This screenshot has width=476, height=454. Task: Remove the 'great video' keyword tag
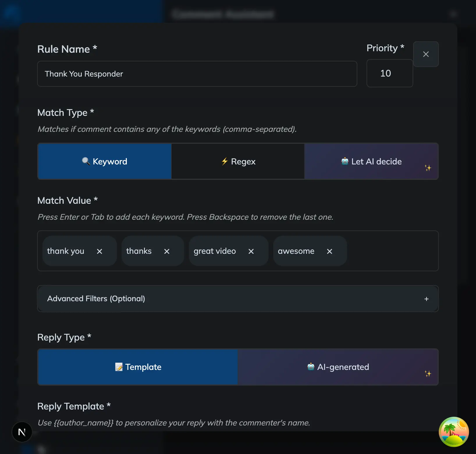[251, 251]
